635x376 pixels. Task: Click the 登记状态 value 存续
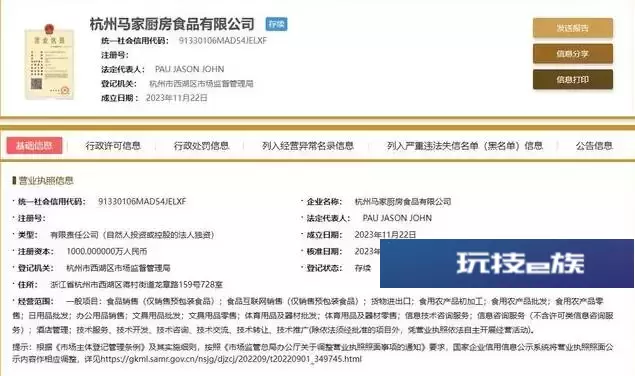coord(363,268)
